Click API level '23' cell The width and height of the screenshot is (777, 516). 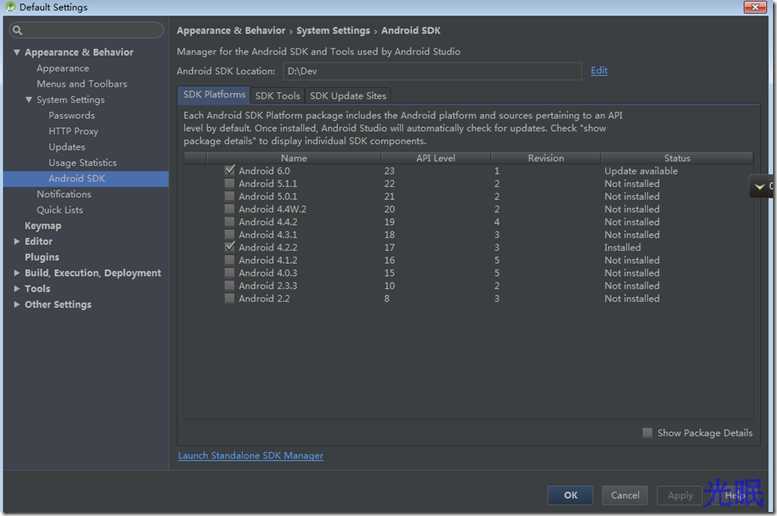click(389, 171)
